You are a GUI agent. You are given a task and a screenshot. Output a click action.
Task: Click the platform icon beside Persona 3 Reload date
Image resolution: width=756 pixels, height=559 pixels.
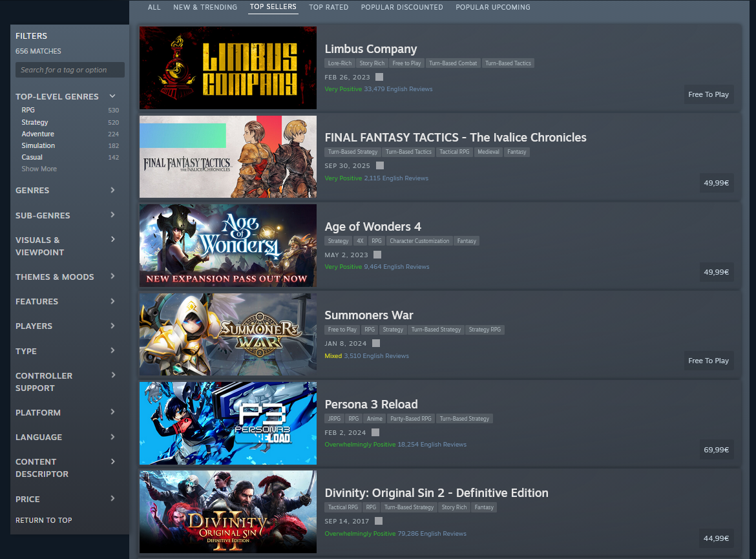click(x=375, y=432)
